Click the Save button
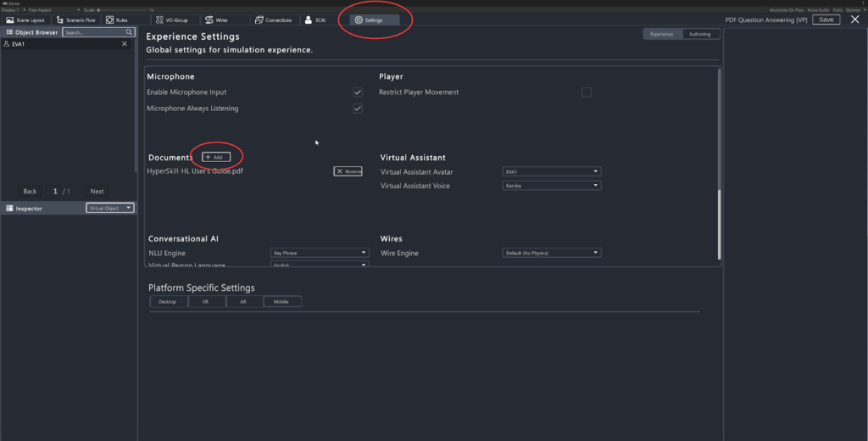The width and height of the screenshot is (868, 441). point(826,20)
